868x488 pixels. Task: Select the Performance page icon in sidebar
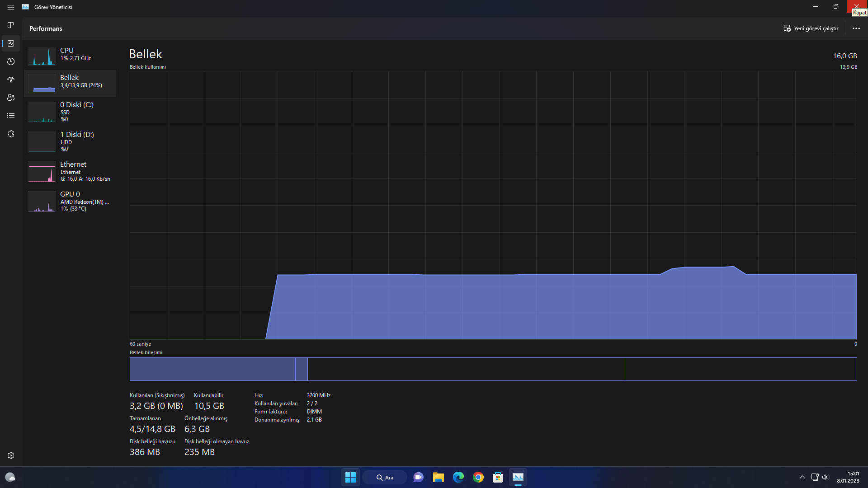[11, 43]
